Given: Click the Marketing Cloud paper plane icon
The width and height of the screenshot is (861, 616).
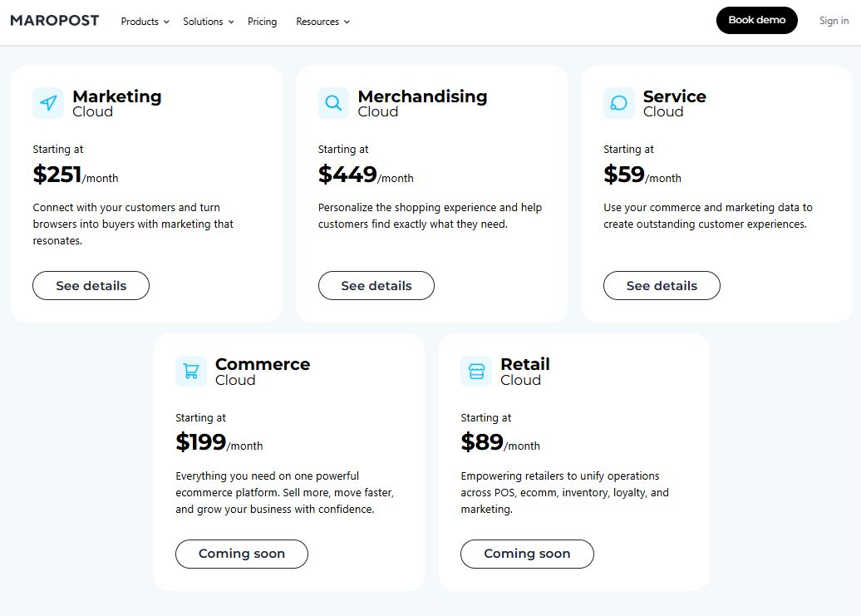Looking at the screenshot, I should [x=48, y=103].
